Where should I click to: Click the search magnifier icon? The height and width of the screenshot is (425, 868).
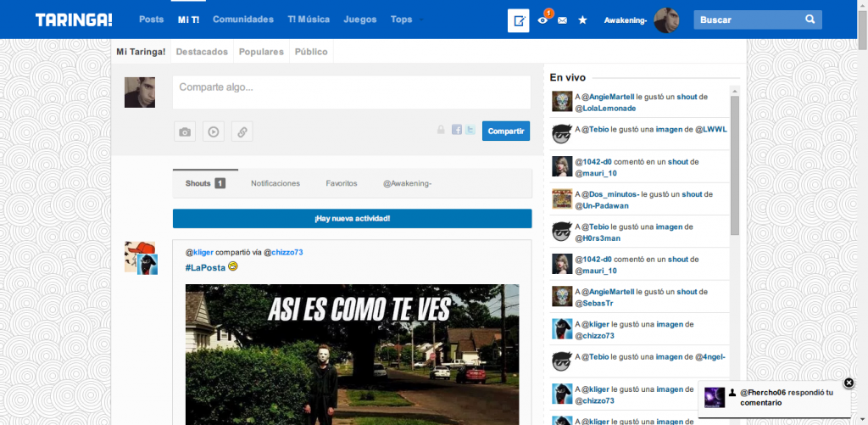pos(810,20)
